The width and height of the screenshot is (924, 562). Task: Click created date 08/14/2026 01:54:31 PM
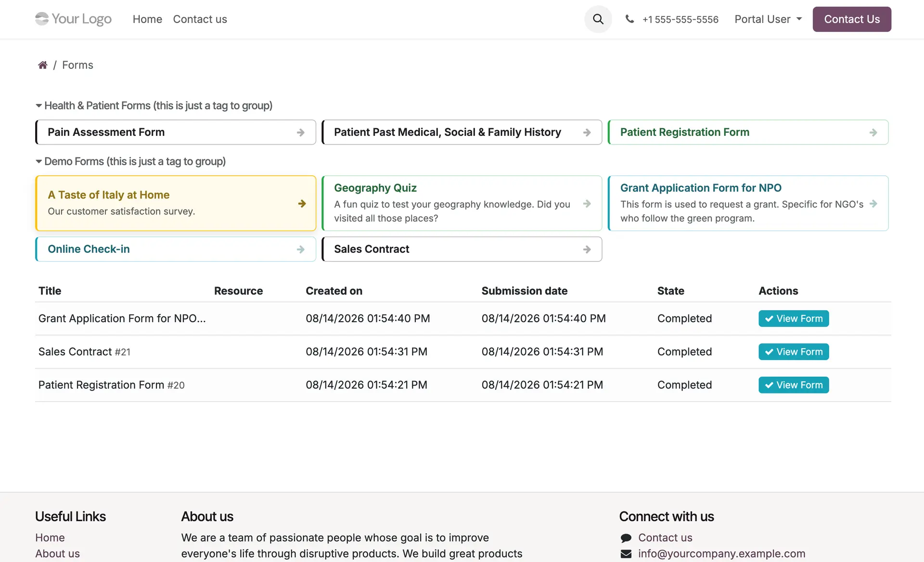point(366,352)
